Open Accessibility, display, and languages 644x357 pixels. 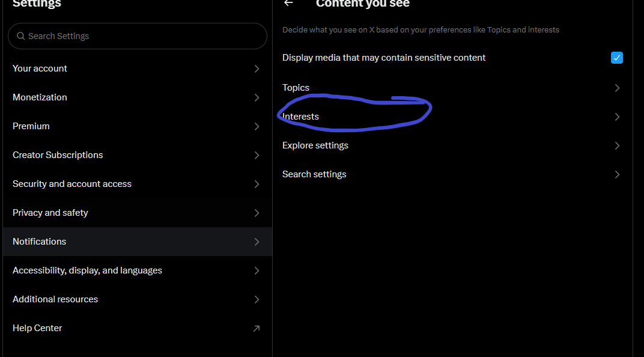(137, 270)
